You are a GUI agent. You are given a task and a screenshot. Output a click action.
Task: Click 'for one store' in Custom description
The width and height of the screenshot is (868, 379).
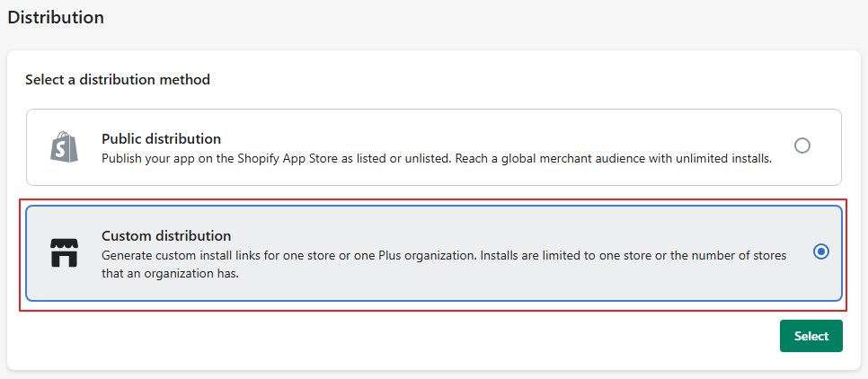(297, 256)
